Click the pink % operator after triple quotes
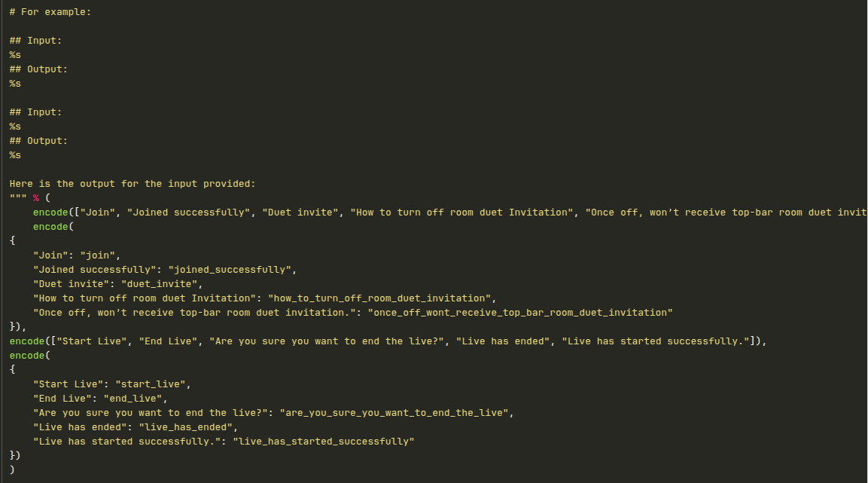The width and height of the screenshot is (868, 483). 36,198
